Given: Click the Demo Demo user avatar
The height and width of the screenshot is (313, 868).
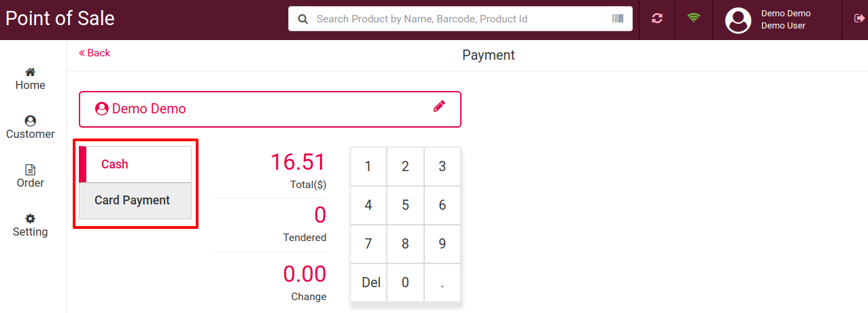Looking at the screenshot, I should click(738, 20).
